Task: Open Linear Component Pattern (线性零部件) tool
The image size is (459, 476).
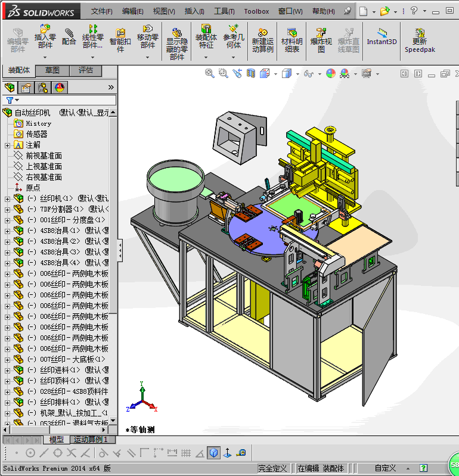Action: click(92, 36)
